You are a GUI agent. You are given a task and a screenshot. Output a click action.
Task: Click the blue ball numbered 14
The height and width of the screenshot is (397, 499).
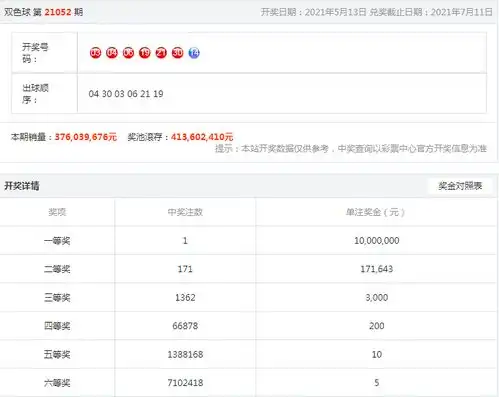(194, 53)
